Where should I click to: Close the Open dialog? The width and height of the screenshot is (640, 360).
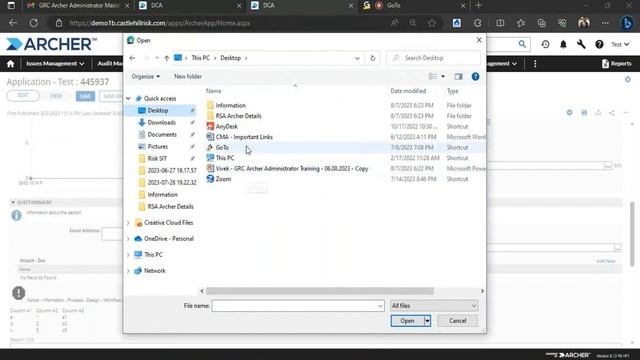pyautogui.click(x=479, y=40)
